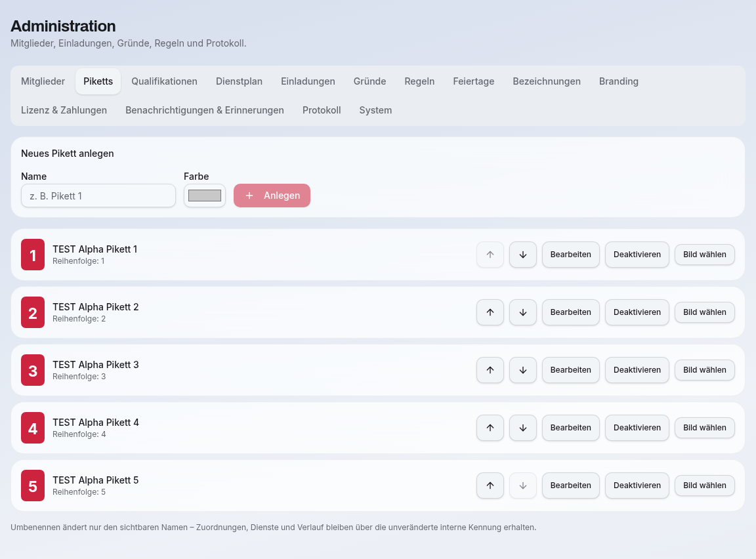Go to the Einladungen tab
756x559 pixels.
(308, 81)
